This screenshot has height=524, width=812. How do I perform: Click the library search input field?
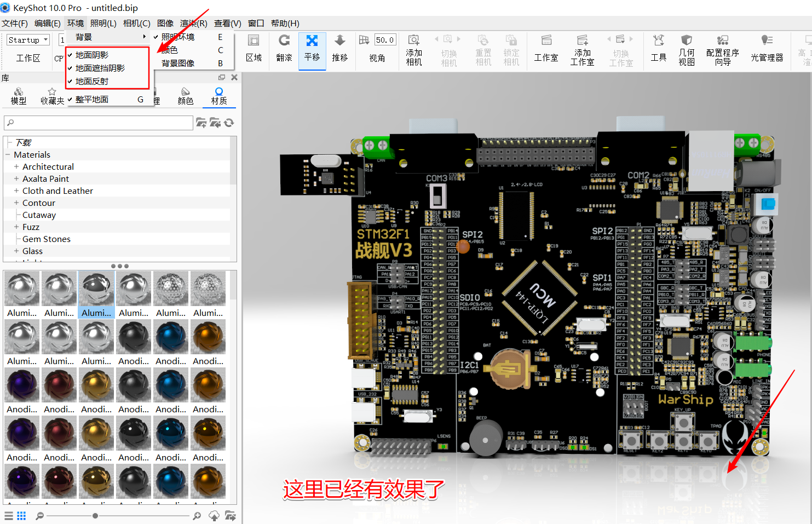point(99,123)
